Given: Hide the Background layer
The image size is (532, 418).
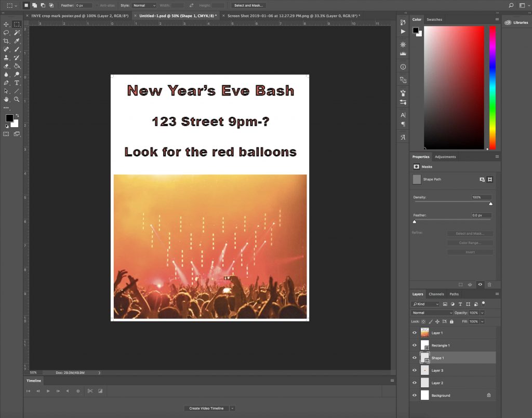Looking at the screenshot, I should pyautogui.click(x=414, y=395).
